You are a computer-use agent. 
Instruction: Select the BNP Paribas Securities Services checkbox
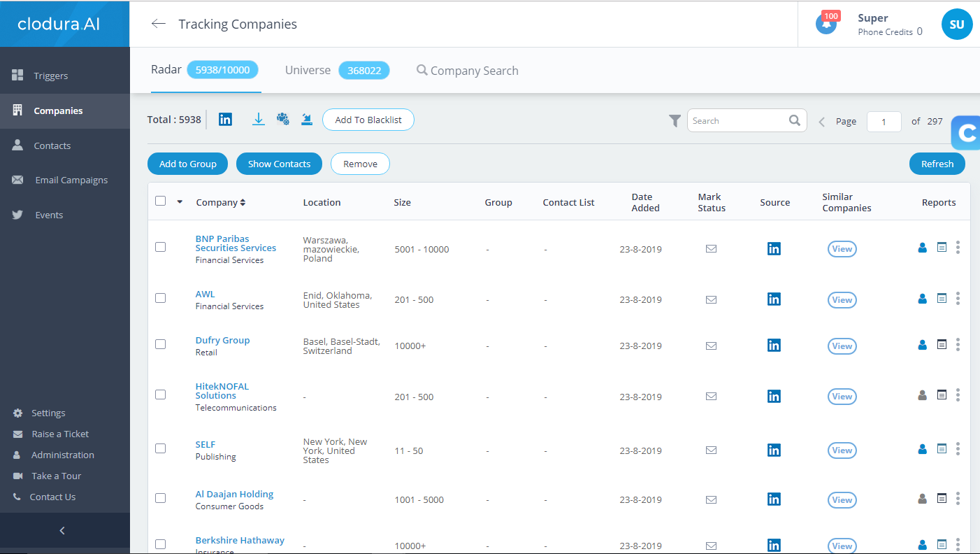coord(160,247)
